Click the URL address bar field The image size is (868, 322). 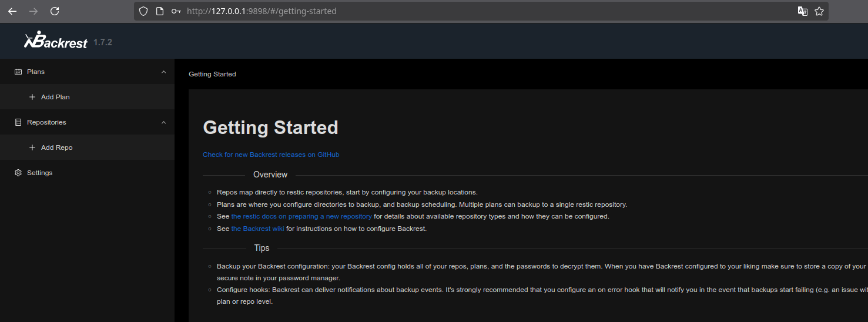(x=470, y=11)
